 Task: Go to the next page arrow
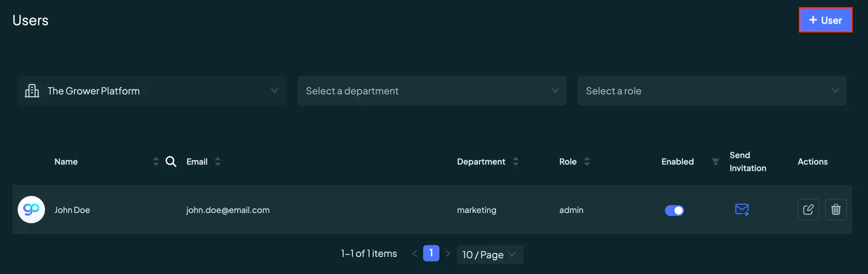click(448, 253)
